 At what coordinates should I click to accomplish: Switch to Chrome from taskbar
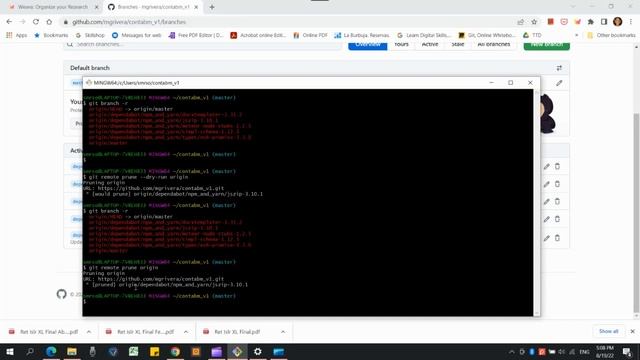(x=175, y=351)
